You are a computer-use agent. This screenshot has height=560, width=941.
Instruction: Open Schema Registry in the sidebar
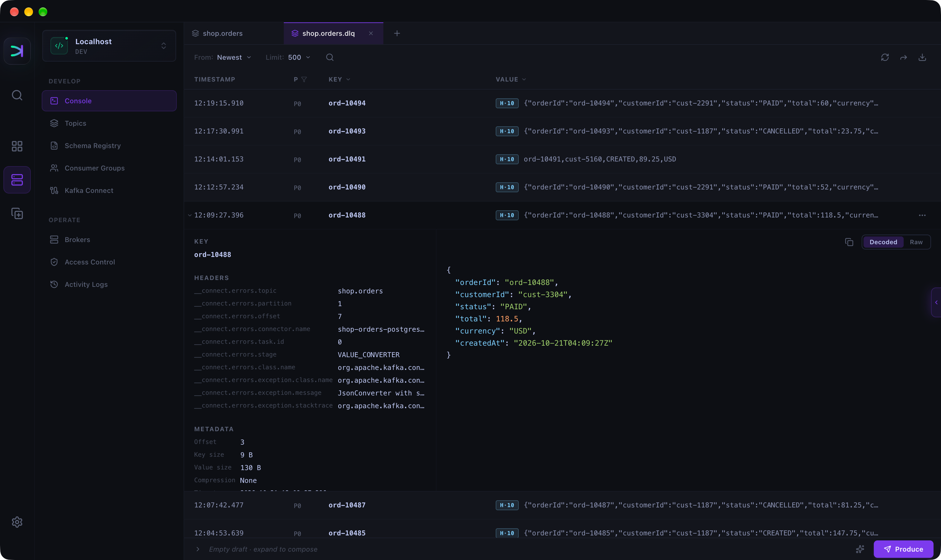coord(109,146)
